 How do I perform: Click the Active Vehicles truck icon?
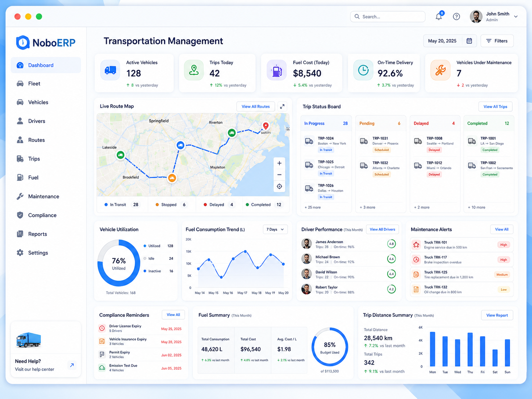[x=110, y=70]
